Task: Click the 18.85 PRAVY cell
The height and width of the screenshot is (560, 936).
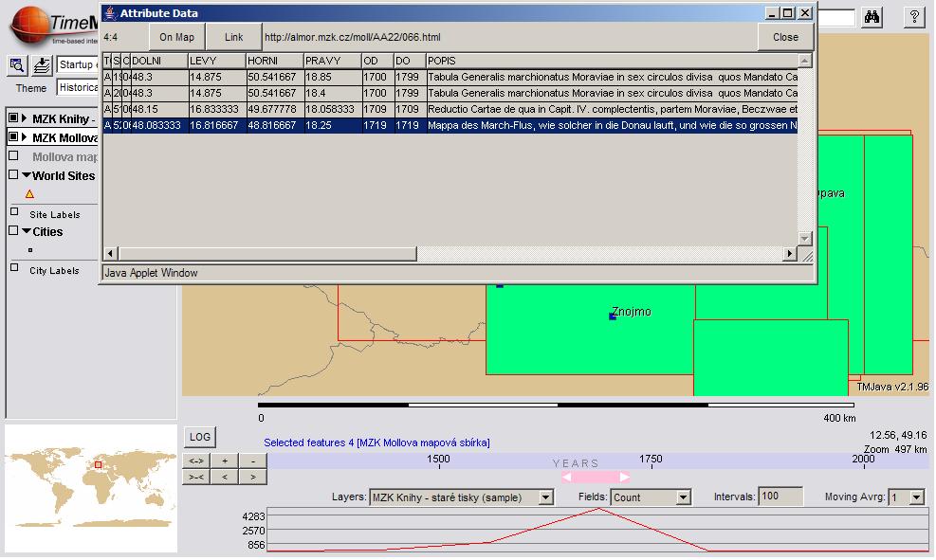Action: pyautogui.click(x=333, y=77)
